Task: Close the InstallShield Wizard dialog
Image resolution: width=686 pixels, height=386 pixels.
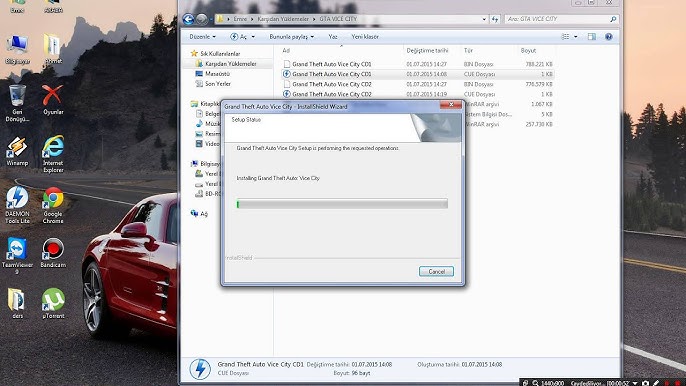Action: [x=451, y=105]
